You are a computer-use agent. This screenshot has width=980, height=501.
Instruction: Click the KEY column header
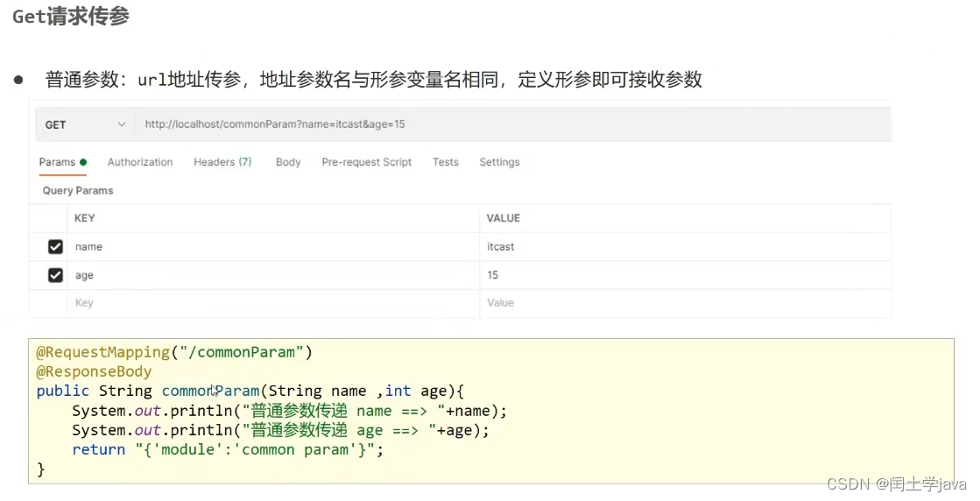(x=84, y=218)
